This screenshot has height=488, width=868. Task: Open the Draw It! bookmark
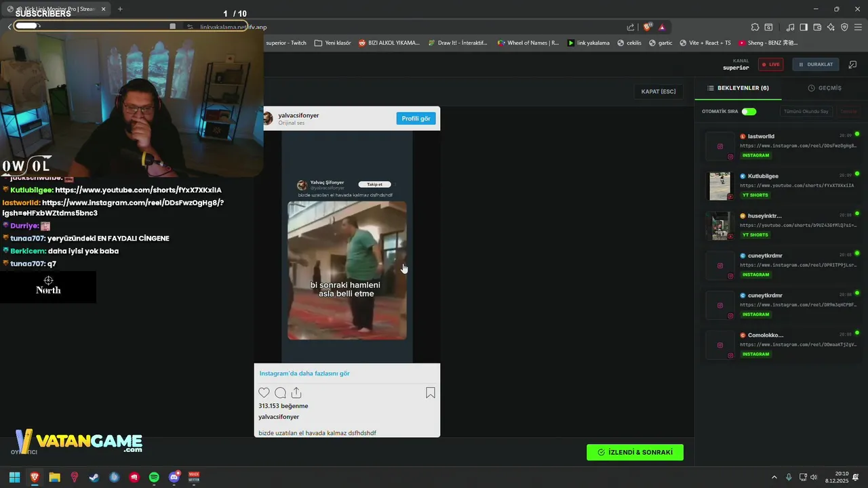[458, 43]
